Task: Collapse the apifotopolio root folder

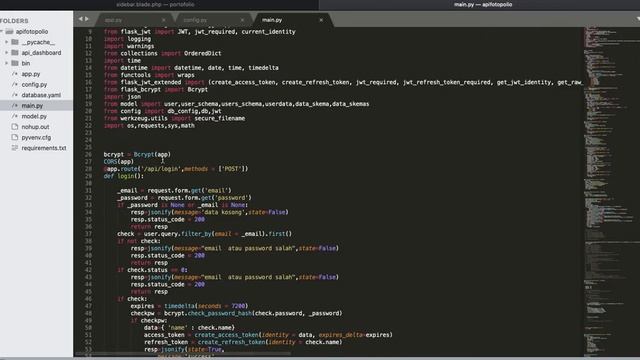Action: 2,31
